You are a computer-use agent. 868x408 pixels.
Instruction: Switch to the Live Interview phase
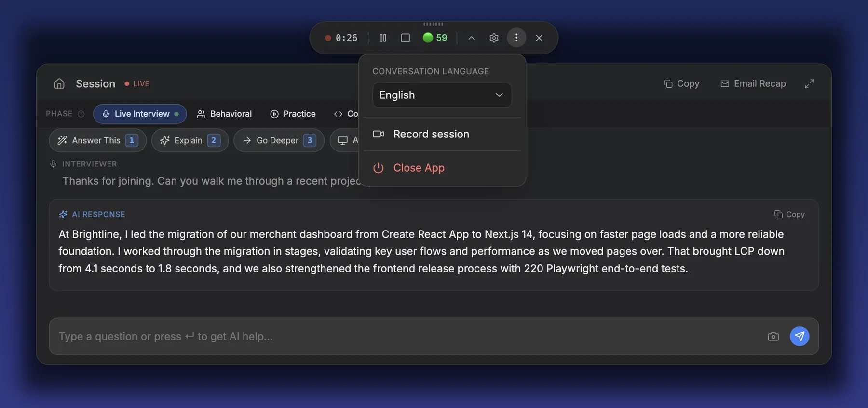140,114
